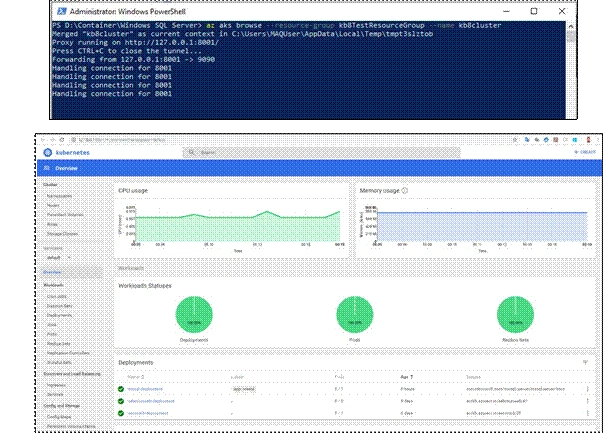Open Replication Controllers in sidebar
The width and height of the screenshot is (610, 441).
pos(68,353)
